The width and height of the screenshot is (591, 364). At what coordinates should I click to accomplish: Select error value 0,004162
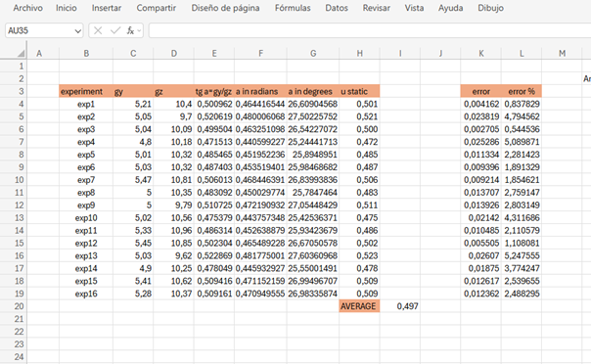pos(481,104)
